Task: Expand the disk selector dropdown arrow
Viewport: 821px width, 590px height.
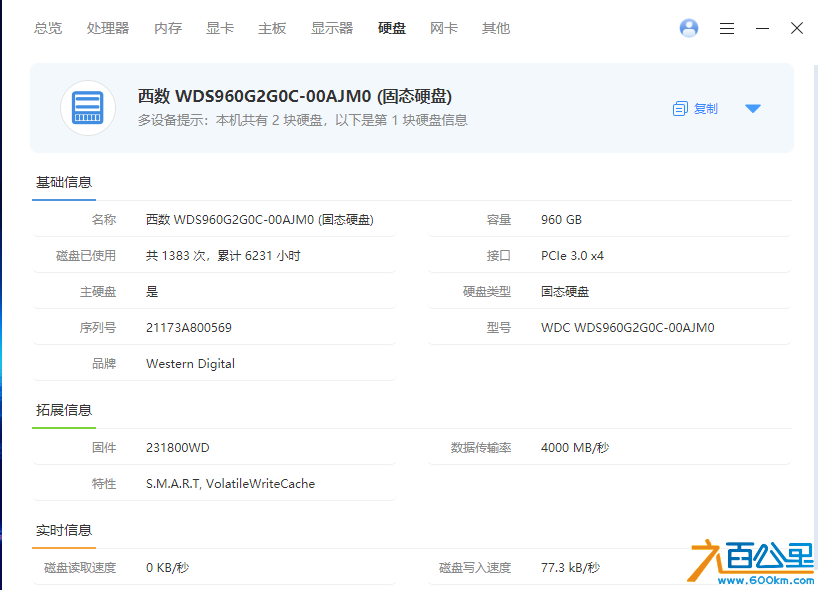Action: (x=752, y=108)
